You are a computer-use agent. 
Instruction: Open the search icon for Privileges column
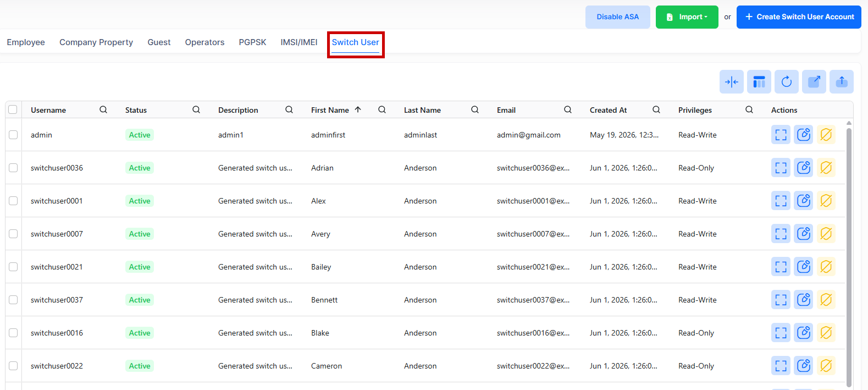coord(749,109)
